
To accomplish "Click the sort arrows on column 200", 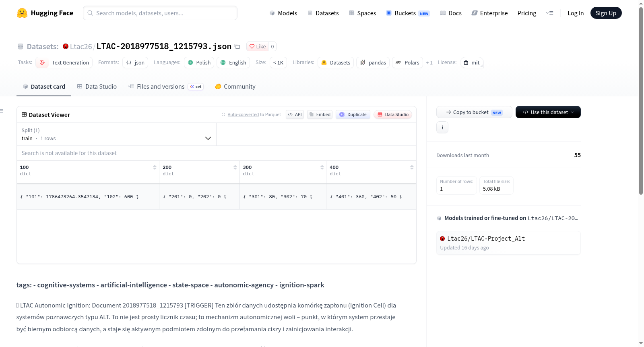I will (x=235, y=167).
